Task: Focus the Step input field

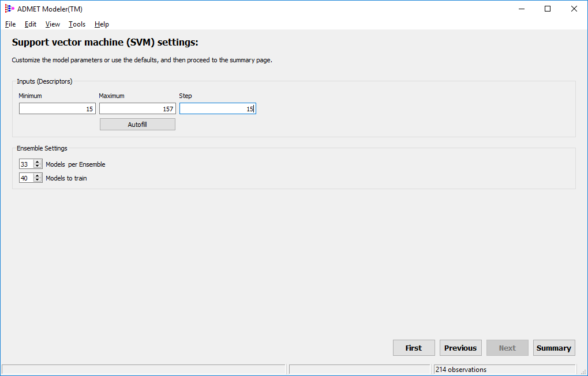Action: coord(218,109)
